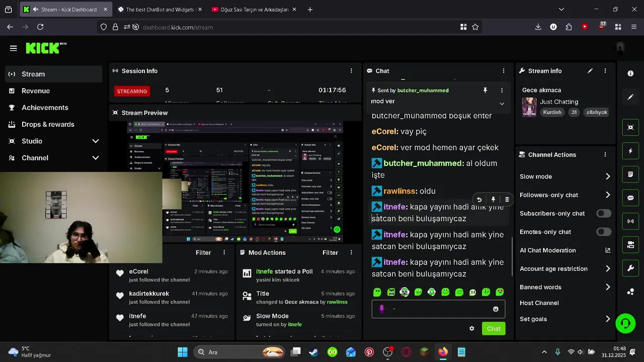Viewport: 644px width, 362px height.
Task: Open the Stream sidebar page
Action: pos(53,74)
